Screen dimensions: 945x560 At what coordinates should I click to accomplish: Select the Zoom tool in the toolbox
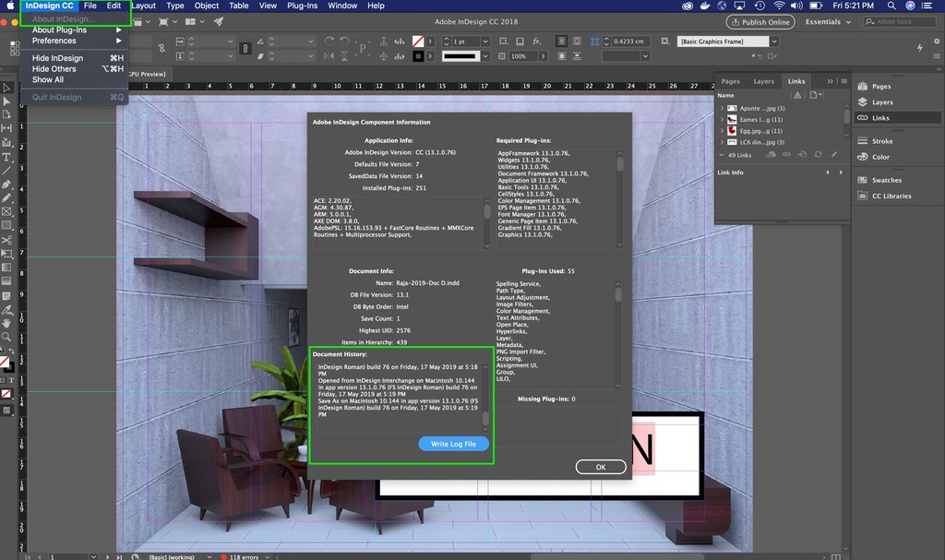click(6, 337)
